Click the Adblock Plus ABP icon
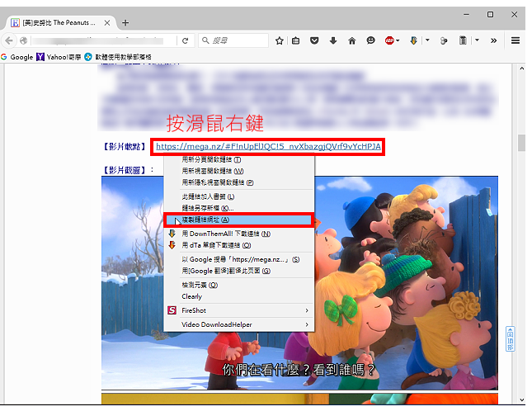Viewport: 532px width, 416px height. point(389,40)
